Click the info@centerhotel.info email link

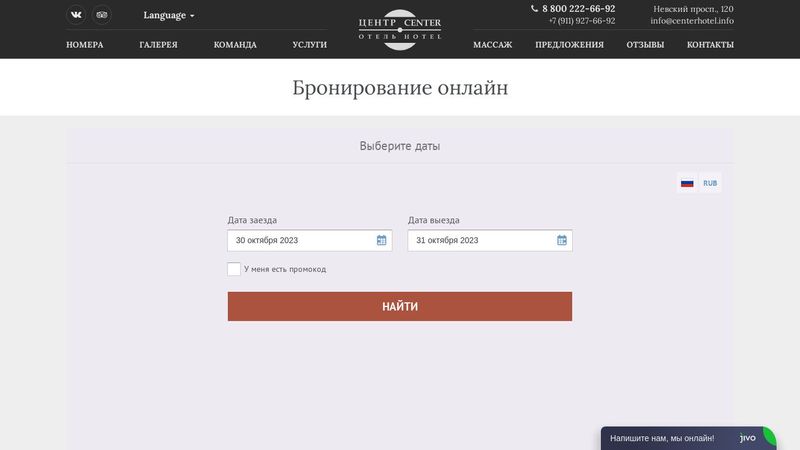coord(692,21)
